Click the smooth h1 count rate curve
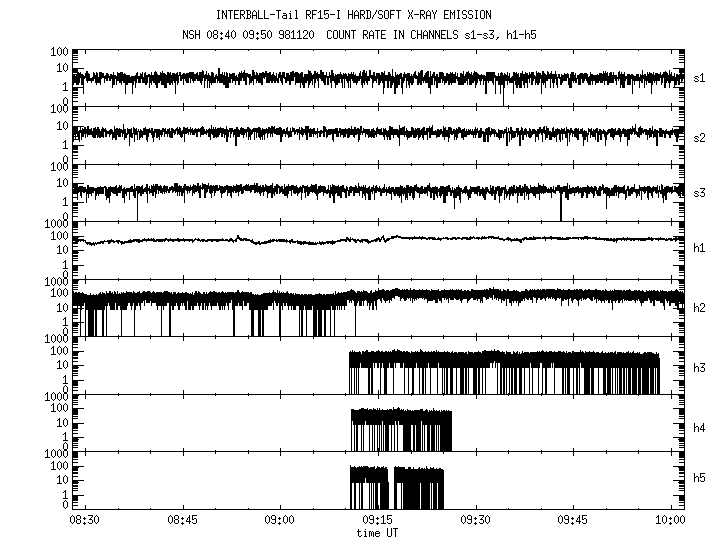Image resolution: width=720 pixels, height=550 pixels. point(300,240)
